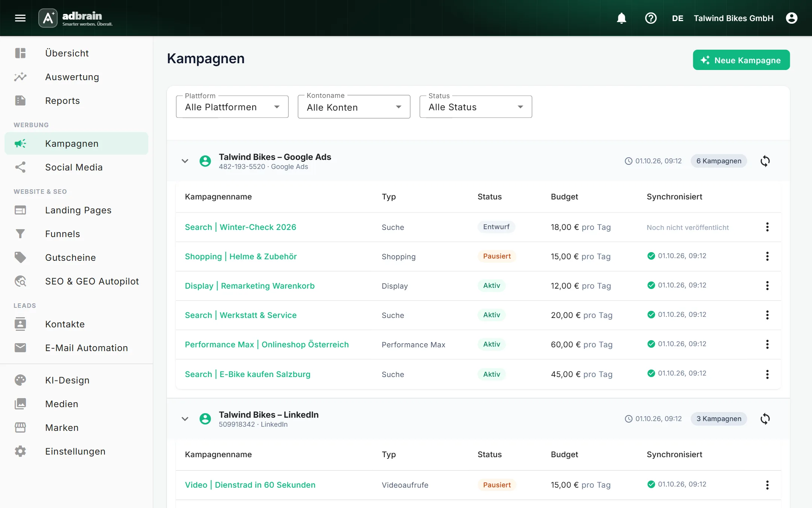Viewport: 812px width, 508px height.
Task: Open Reports in sidebar
Action: point(76,100)
